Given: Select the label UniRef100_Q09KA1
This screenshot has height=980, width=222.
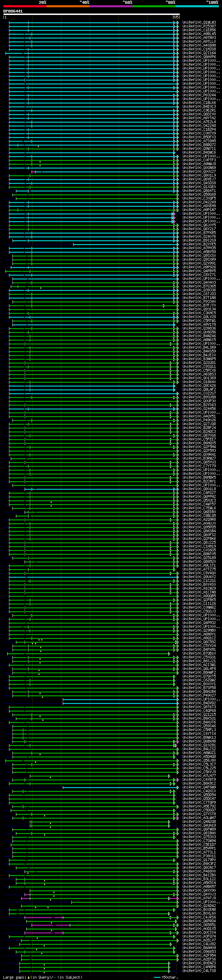Looking at the screenshot, I should pos(199,455).
